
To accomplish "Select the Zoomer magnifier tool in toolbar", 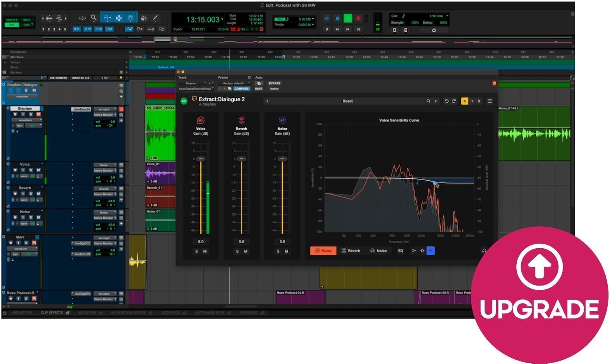I will coord(94,18).
